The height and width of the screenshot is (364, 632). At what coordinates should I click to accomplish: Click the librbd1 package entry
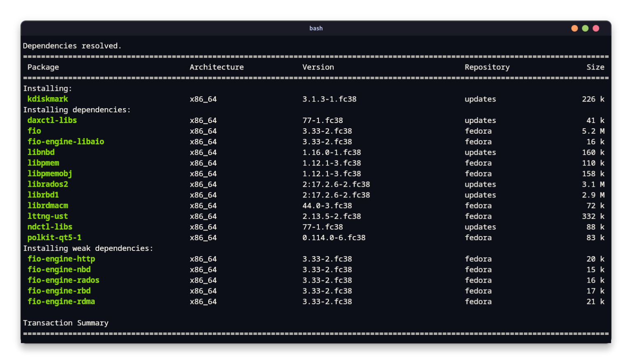[x=43, y=195]
